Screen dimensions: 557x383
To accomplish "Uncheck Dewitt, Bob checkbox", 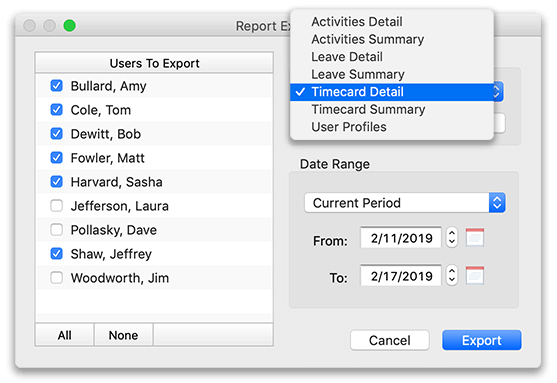I will click(x=56, y=134).
